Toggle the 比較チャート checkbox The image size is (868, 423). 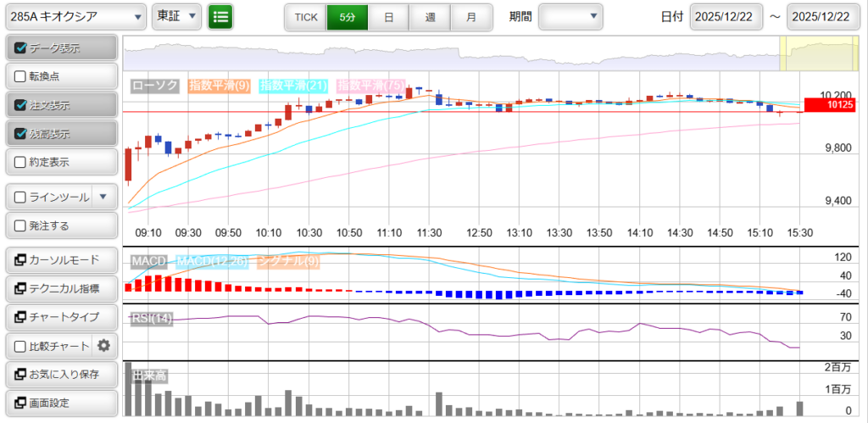(x=21, y=346)
